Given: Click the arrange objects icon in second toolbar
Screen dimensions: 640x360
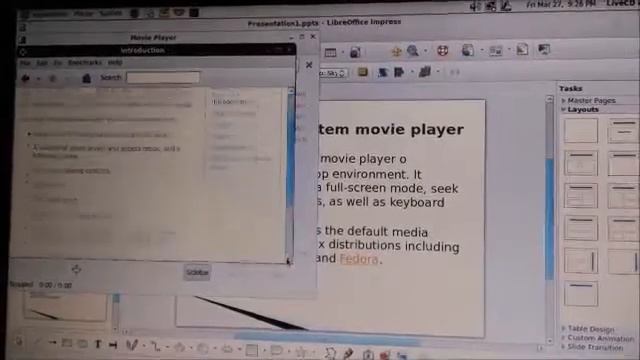Looking at the screenshot, I should tap(425, 72).
